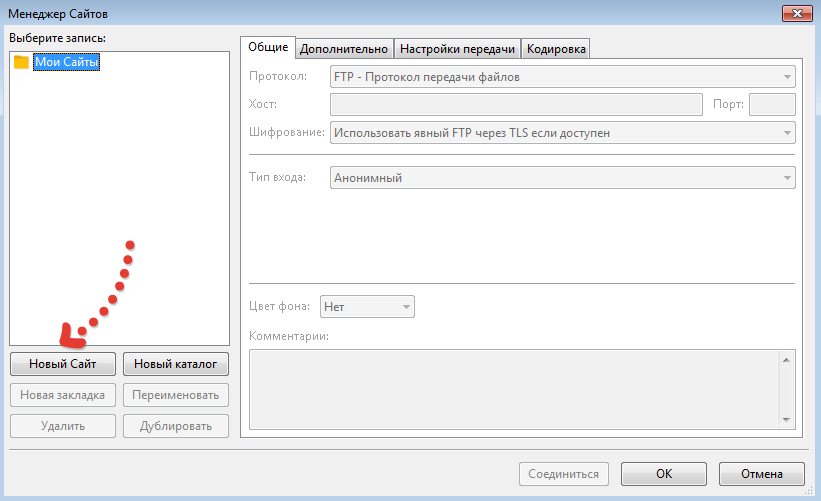
Task: Focus the Порт input field
Action: (771, 105)
